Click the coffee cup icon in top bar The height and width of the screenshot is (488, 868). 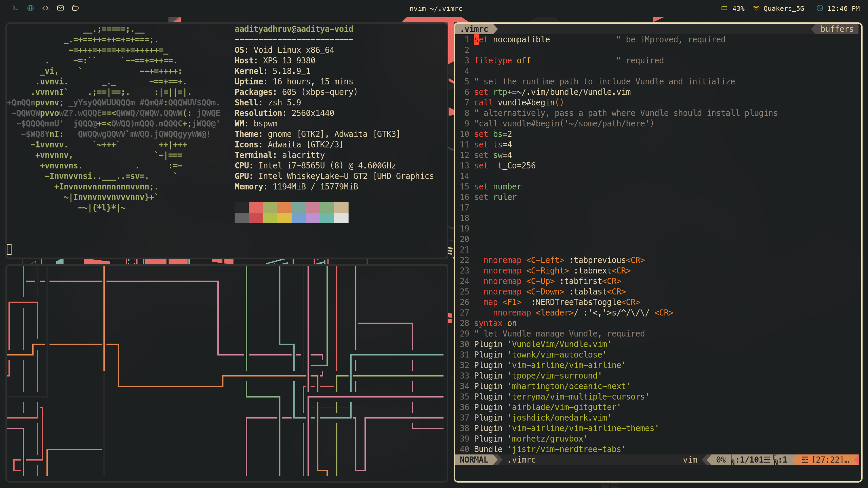pyautogui.click(x=75, y=8)
